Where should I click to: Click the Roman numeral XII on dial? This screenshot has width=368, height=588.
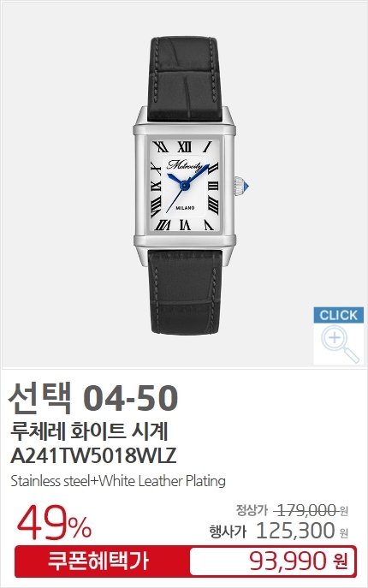185,146
